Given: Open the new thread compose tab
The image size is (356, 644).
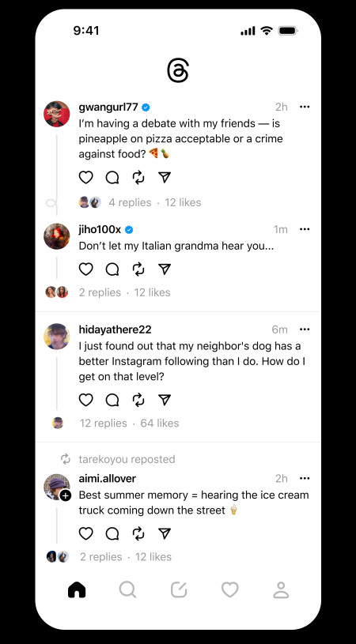Looking at the screenshot, I should click(179, 589).
